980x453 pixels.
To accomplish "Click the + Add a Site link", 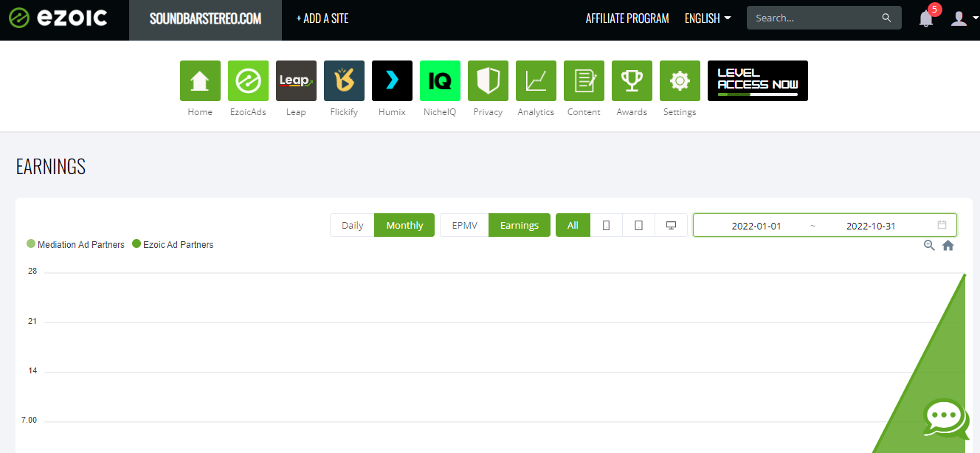I will pyautogui.click(x=322, y=18).
